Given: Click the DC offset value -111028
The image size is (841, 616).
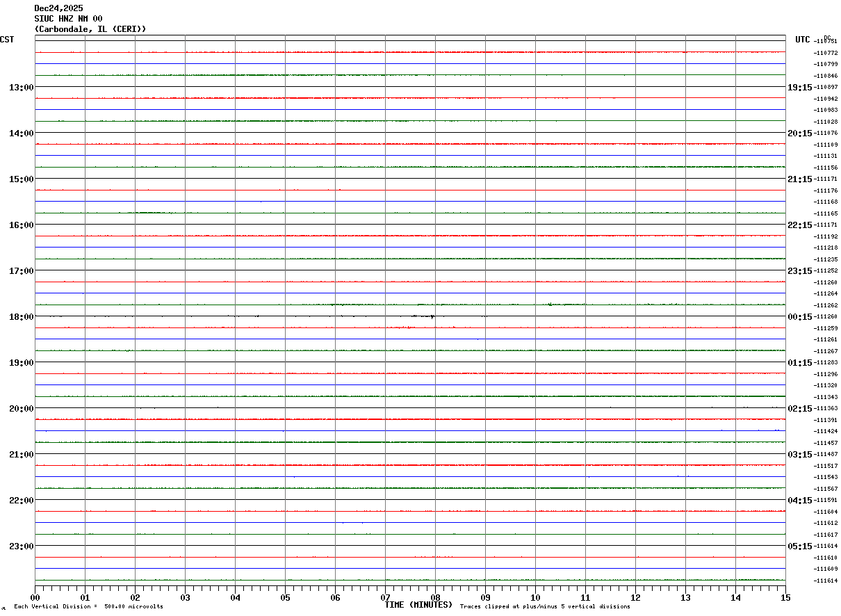Looking at the screenshot, I should click(x=826, y=122).
